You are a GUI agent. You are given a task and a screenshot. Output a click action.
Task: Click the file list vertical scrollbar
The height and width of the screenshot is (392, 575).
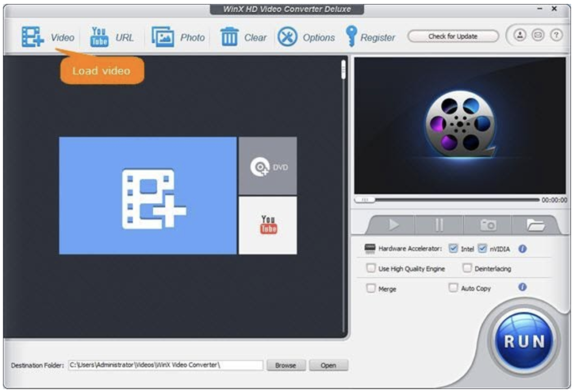343,196
